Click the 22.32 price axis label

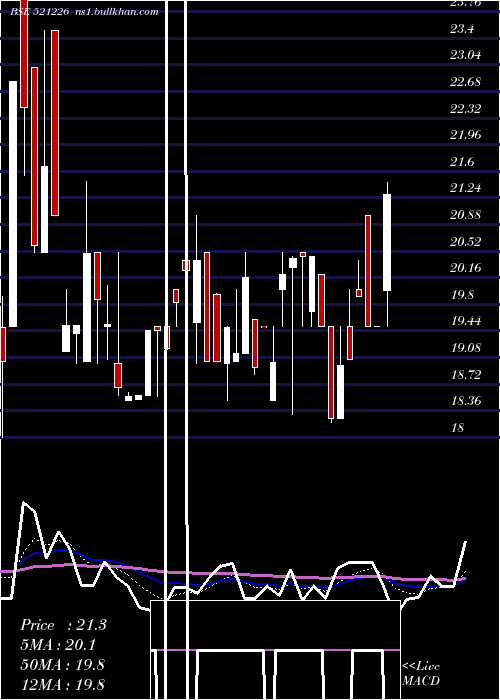(x=466, y=109)
